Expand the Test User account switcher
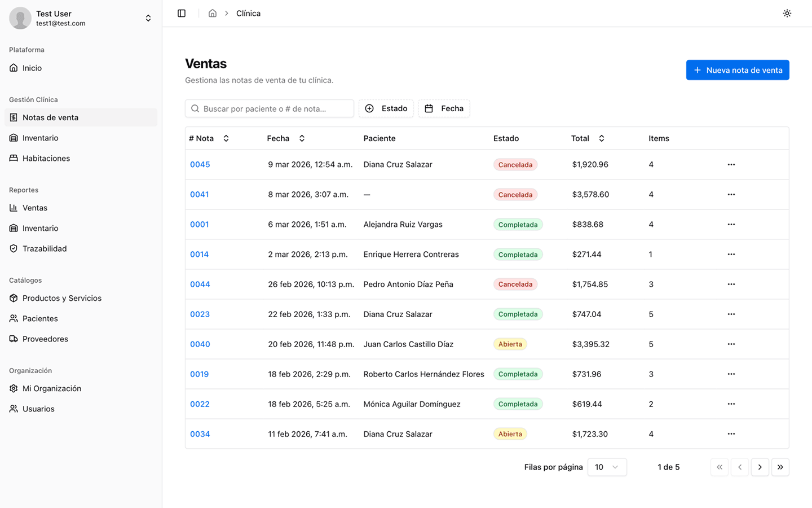Viewport: 812px width, 508px height. 148,18
